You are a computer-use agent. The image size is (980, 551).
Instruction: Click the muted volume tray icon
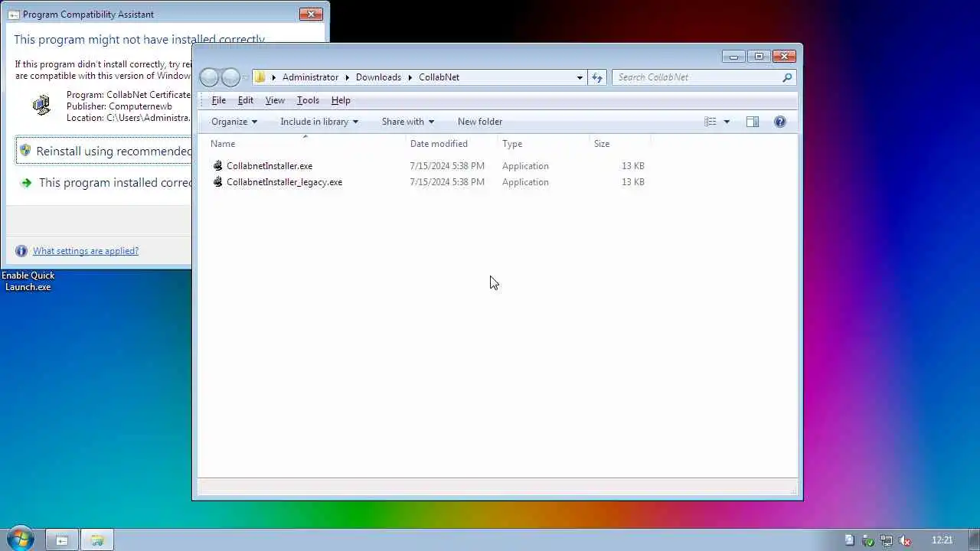click(x=905, y=540)
